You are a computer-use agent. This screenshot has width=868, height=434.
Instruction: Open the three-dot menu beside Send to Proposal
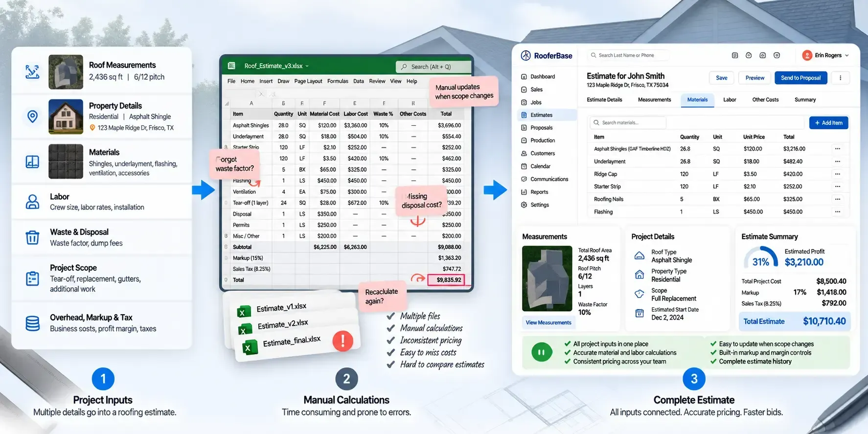pos(840,78)
